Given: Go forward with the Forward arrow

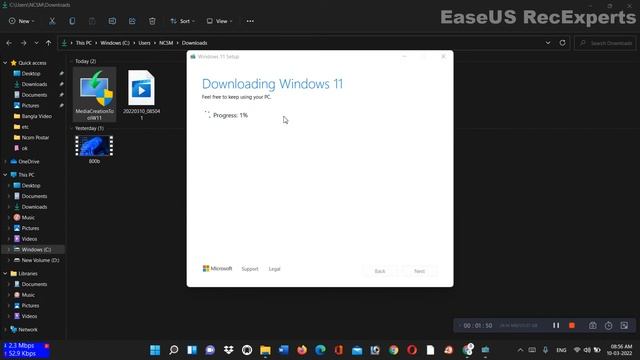Looking at the screenshot, I should click(x=23, y=43).
